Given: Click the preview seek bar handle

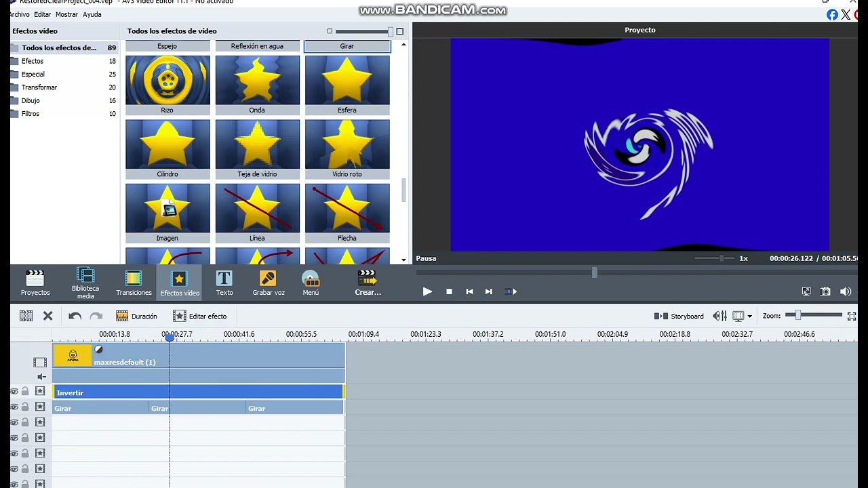Looking at the screenshot, I should coord(595,272).
